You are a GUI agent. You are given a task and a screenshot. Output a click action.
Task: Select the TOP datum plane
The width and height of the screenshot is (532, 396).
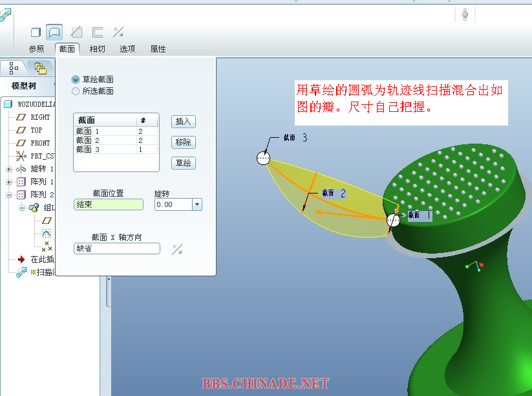point(30,130)
